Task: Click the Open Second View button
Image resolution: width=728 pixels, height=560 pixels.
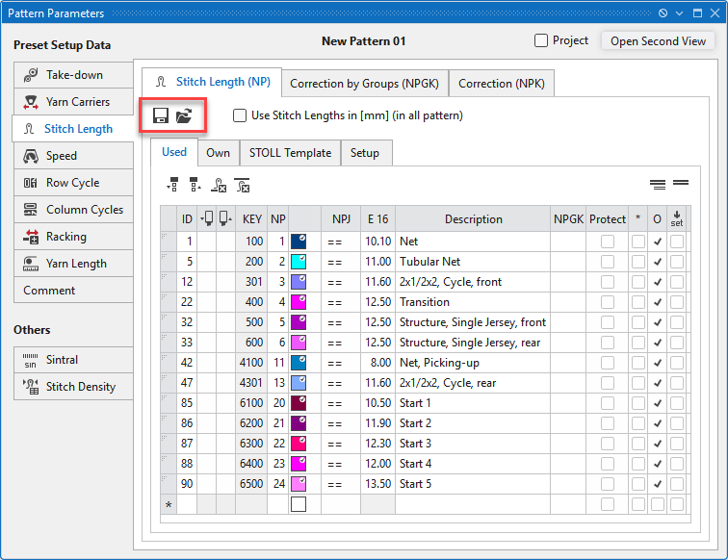Action: point(658,41)
